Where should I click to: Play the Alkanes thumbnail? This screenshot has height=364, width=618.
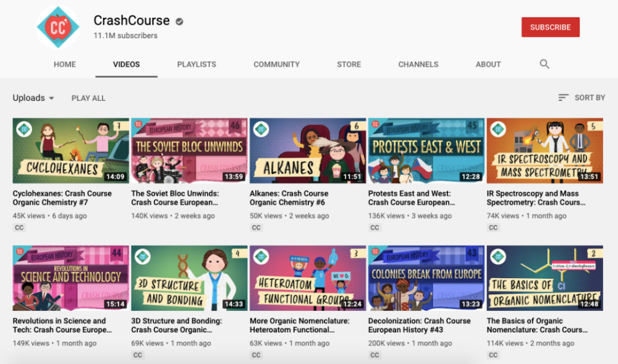coord(308,151)
